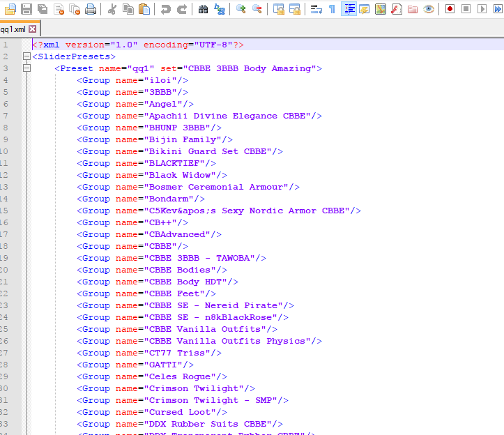Click the "Sexy Nordic Armor CBBE" line
Image resolution: width=504 pixels, height=435 pixels.
coord(219,211)
